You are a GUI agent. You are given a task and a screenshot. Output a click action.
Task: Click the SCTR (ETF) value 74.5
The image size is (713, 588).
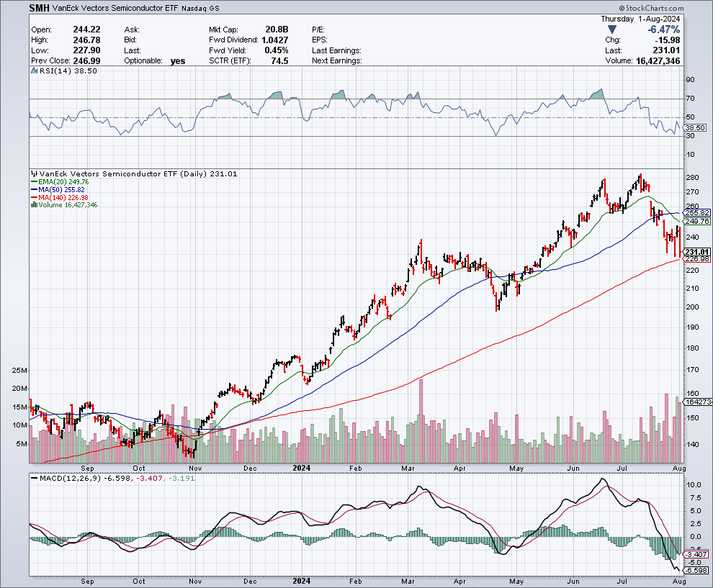278,61
